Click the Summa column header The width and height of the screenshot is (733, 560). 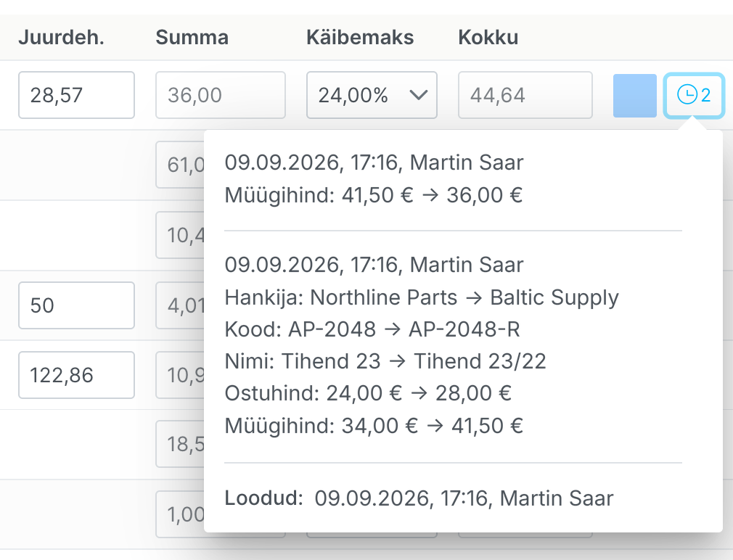click(x=192, y=38)
